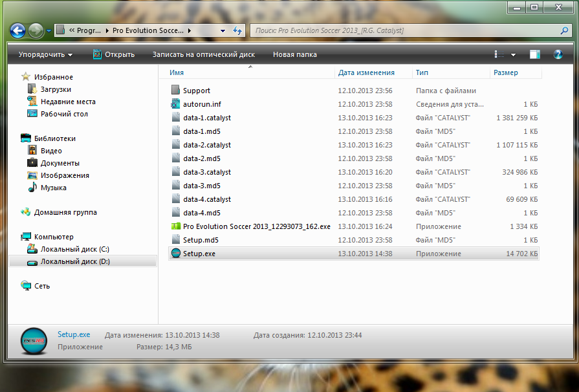Click Записать на оптический диск
The height and width of the screenshot is (392, 579).
[x=204, y=54]
